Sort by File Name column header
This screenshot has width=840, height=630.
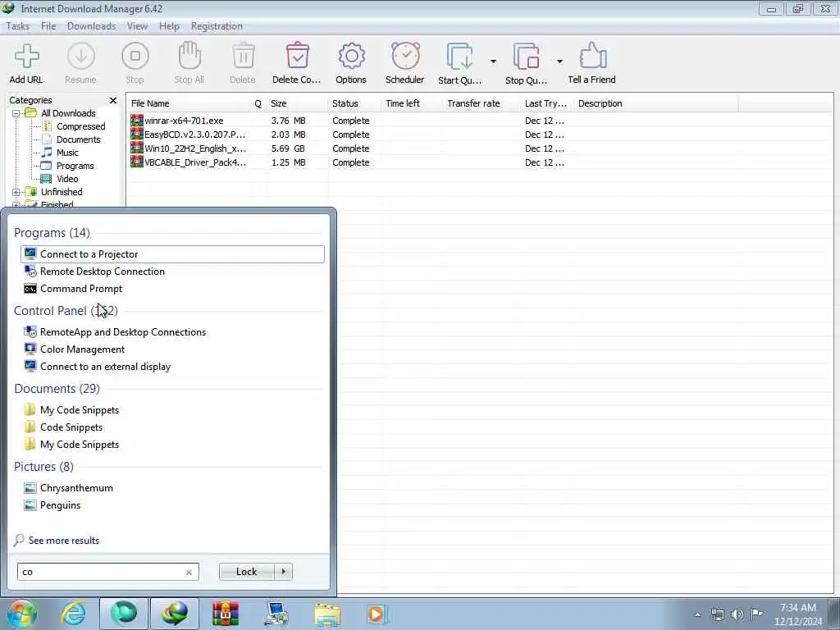pyautogui.click(x=189, y=103)
